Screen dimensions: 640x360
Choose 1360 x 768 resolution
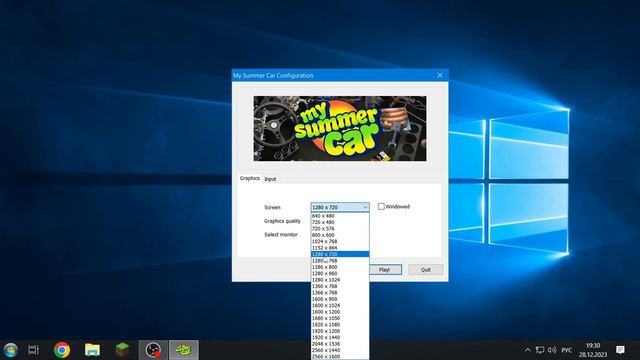tap(340, 286)
